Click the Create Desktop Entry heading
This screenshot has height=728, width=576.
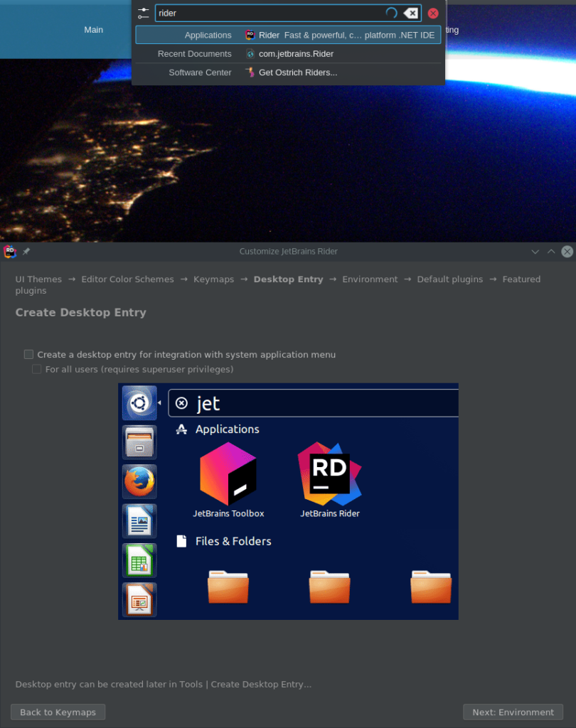pyautogui.click(x=81, y=313)
